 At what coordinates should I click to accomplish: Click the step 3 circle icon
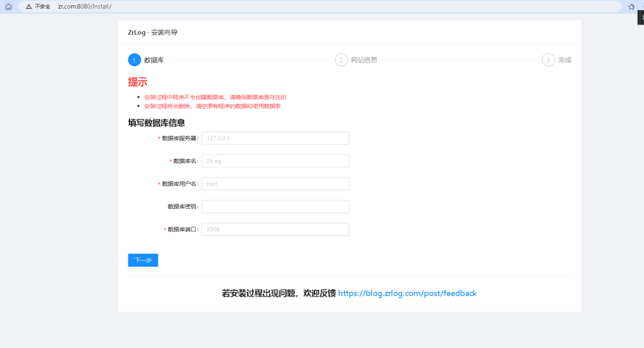548,60
